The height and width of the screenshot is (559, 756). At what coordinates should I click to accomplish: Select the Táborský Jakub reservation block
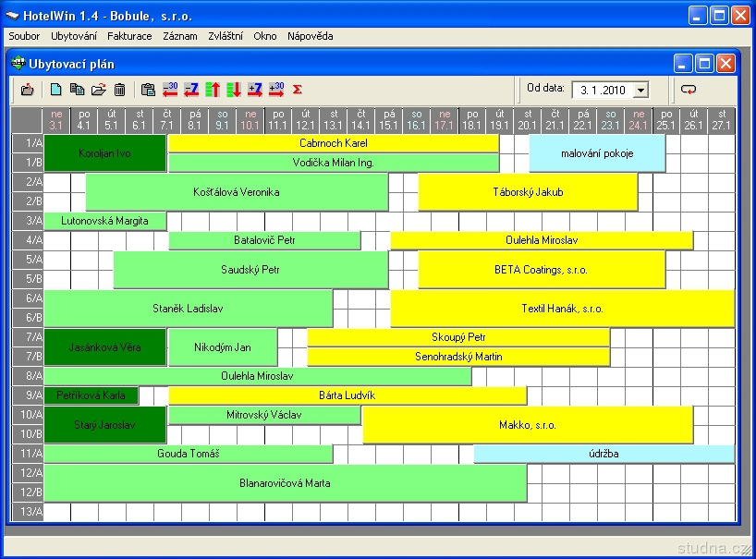coord(528,192)
